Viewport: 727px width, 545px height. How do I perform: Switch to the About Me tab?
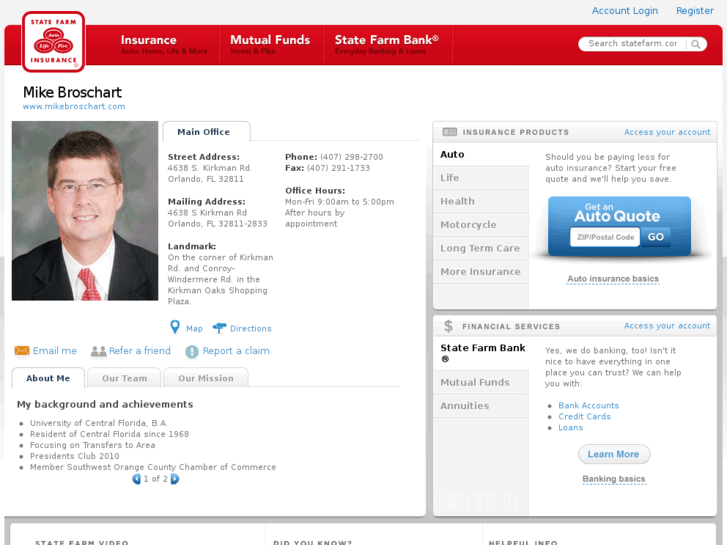tap(48, 378)
